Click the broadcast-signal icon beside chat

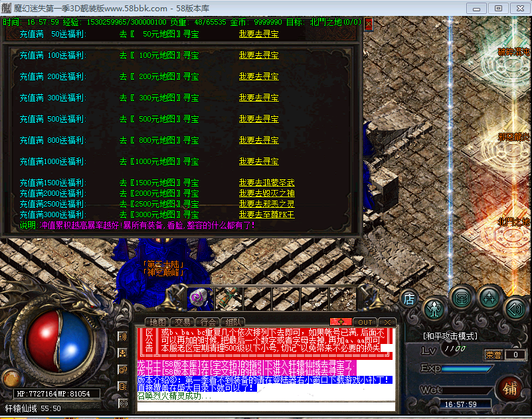122,403
